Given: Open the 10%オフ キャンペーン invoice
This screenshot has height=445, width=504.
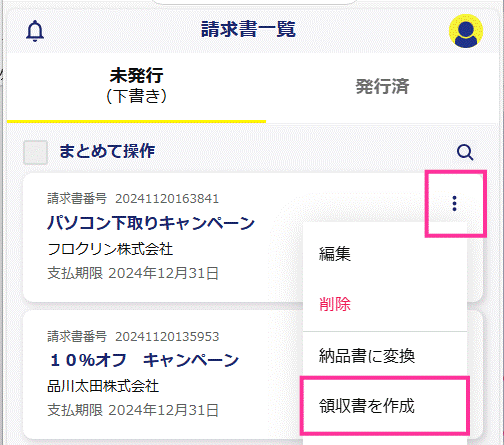Looking at the screenshot, I should pyautogui.click(x=144, y=360).
